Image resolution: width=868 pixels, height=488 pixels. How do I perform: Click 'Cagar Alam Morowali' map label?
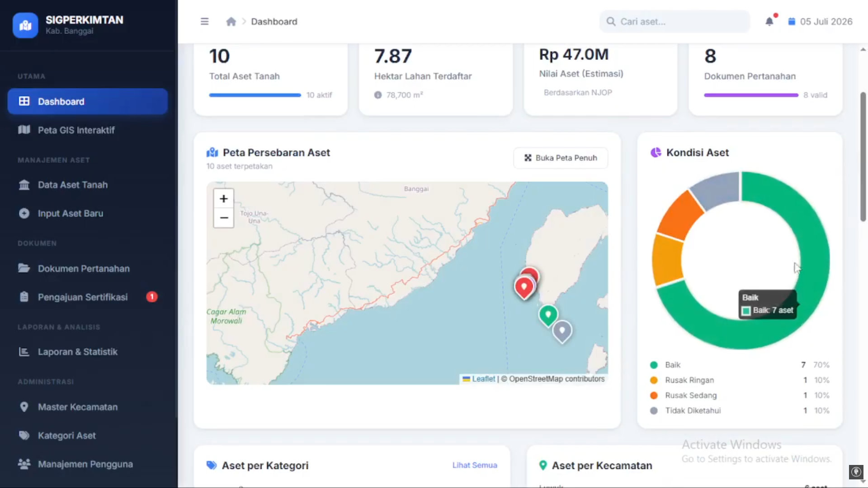[226, 316]
